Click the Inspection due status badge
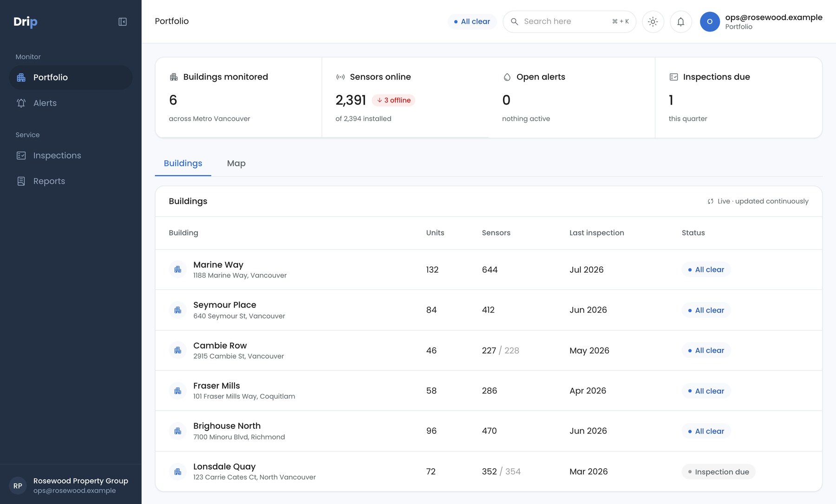 (718, 472)
